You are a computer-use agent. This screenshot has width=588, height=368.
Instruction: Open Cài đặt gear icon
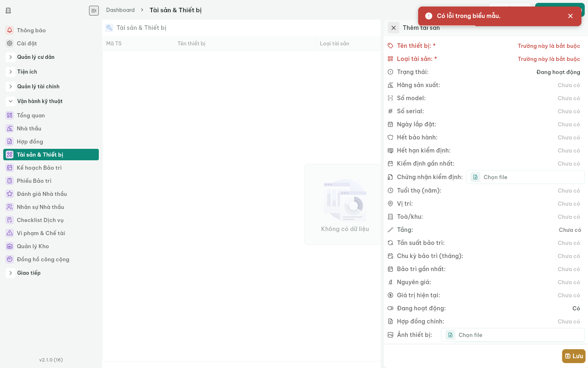pos(10,43)
